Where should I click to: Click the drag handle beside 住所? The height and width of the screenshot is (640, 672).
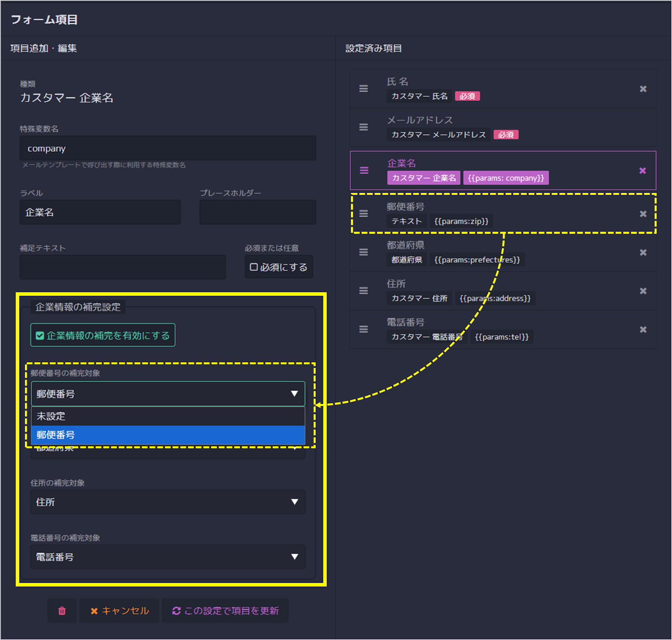pyautogui.click(x=363, y=291)
